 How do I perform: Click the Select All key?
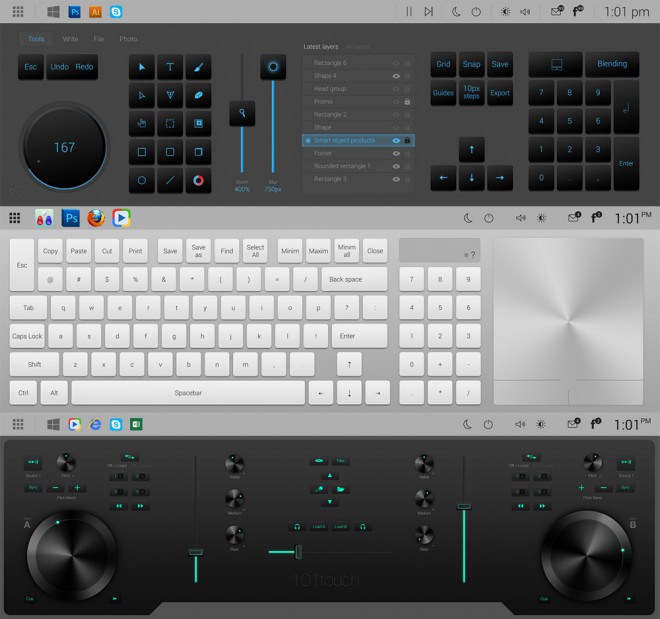(255, 251)
